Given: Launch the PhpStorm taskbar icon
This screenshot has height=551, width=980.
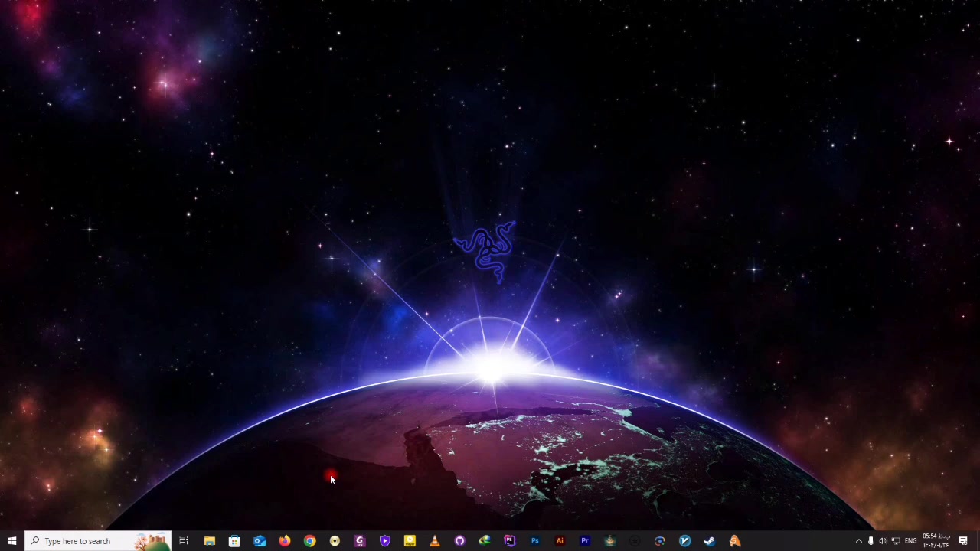Looking at the screenshot, I should click(x=510, y=541).
